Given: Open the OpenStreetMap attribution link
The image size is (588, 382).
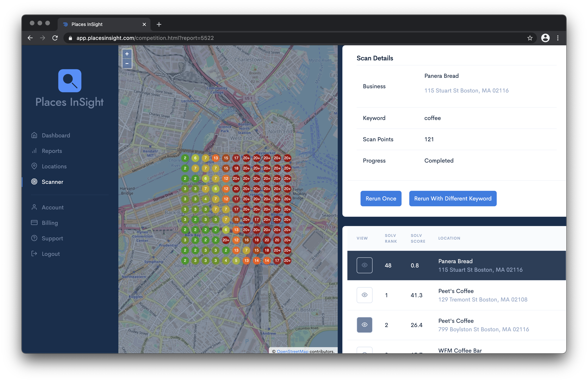Looking at the screenshot, I should 292,351.
